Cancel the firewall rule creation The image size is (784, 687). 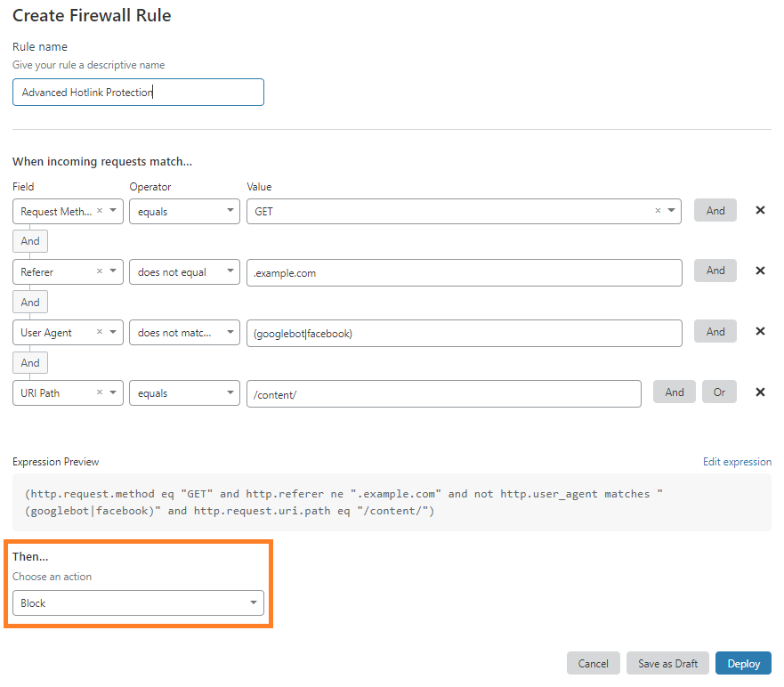pyautogui.click(x=593, y=663)
